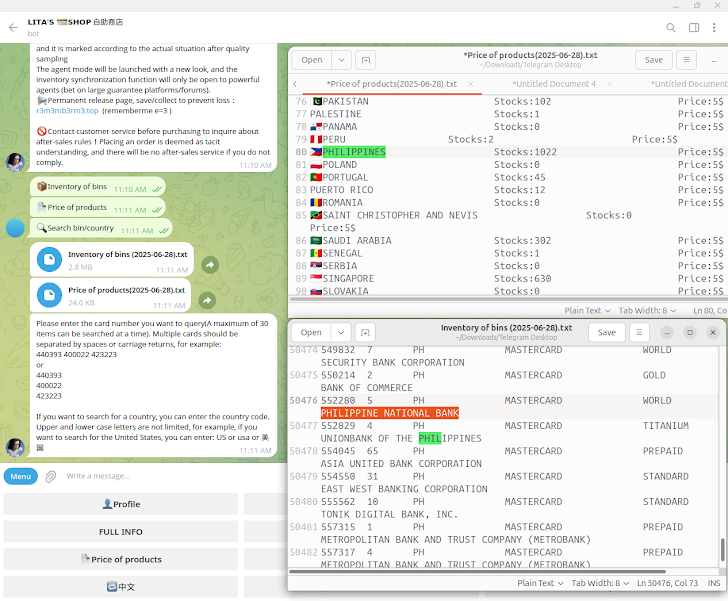Image resolution: width=728 pixels, height=601 pixels.
Task: Expand the Open recent dropdown in Price of products editor
Action: click(x=342, y=60)
